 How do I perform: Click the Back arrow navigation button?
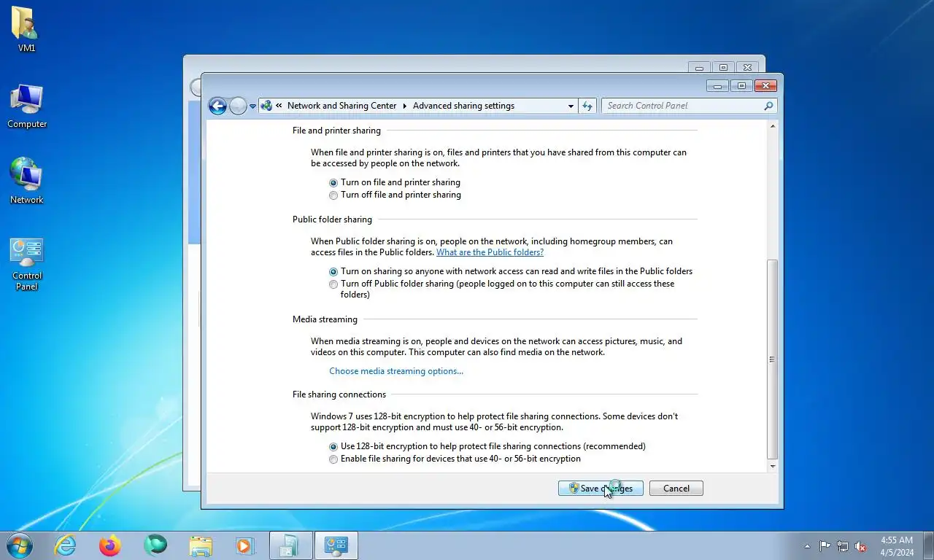pos(217,106)
